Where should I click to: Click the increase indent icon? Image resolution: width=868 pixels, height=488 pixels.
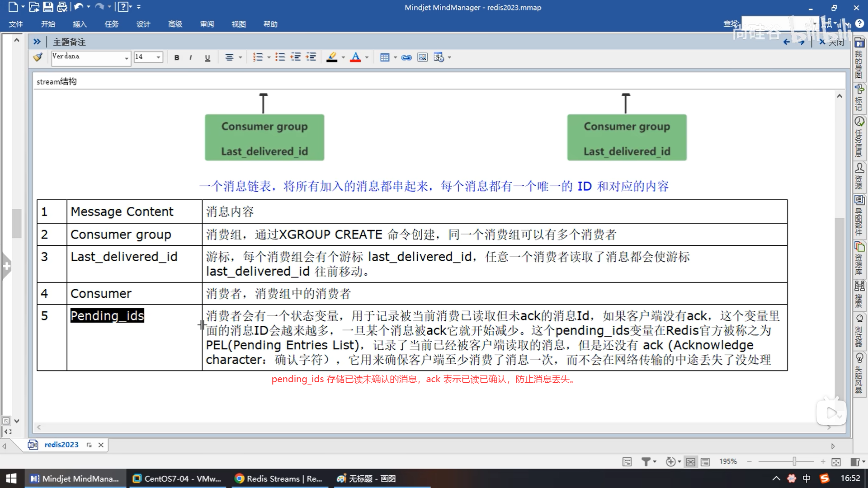(x=311, y=57)
